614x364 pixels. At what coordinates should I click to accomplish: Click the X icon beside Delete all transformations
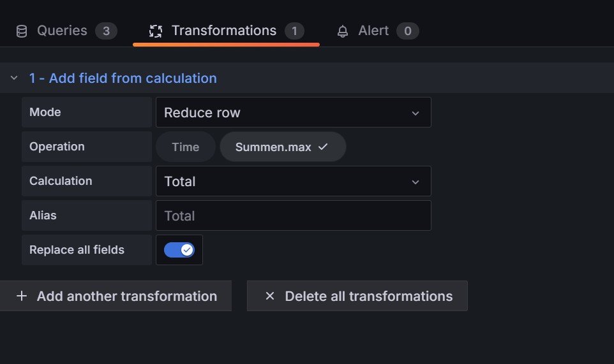point(269,296)
